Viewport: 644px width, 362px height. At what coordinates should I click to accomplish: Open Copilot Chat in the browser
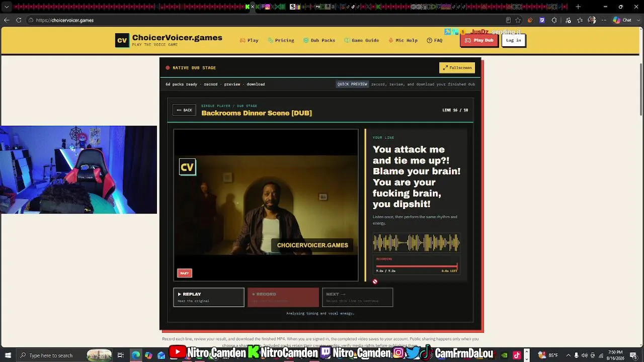pos(622,20)
